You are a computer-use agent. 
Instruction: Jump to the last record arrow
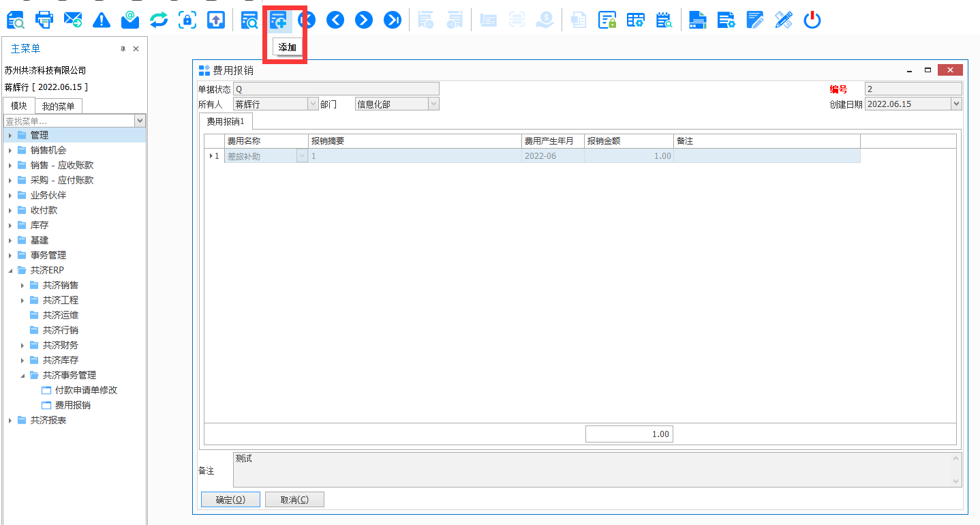(x=393, y=20)
